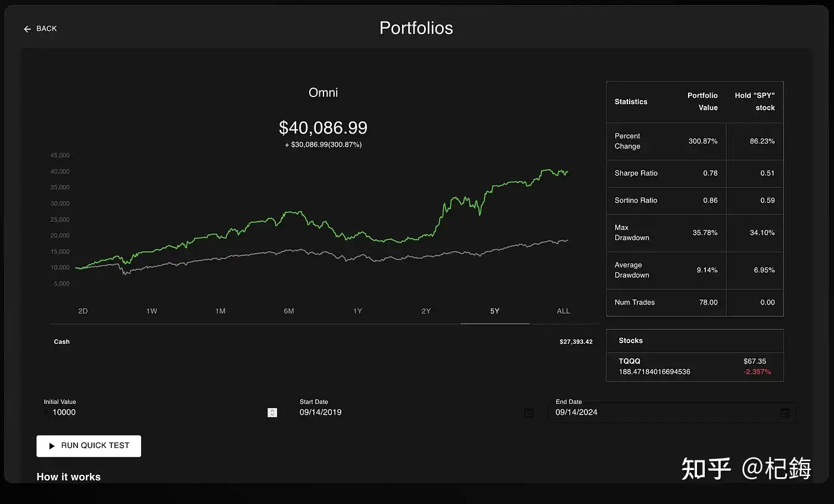The width and height of the screenshot is (834, 504).
Task: Switch to the 2Y chart range
Action: (x=426, y=311)
